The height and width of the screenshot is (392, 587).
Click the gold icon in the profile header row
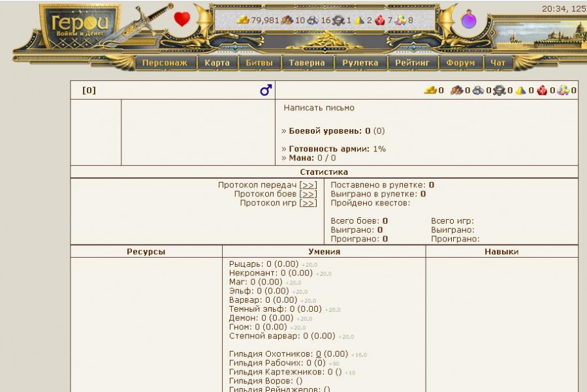pos(430,91)
